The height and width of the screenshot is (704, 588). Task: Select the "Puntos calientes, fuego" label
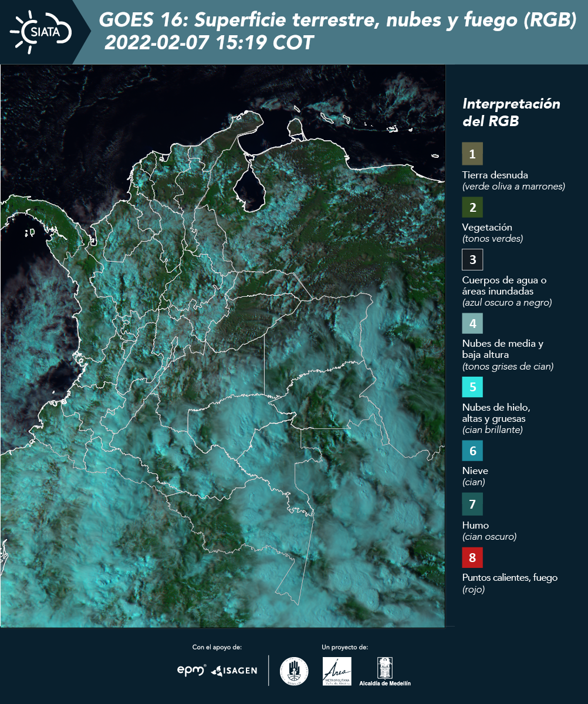[x=510, y=578]
